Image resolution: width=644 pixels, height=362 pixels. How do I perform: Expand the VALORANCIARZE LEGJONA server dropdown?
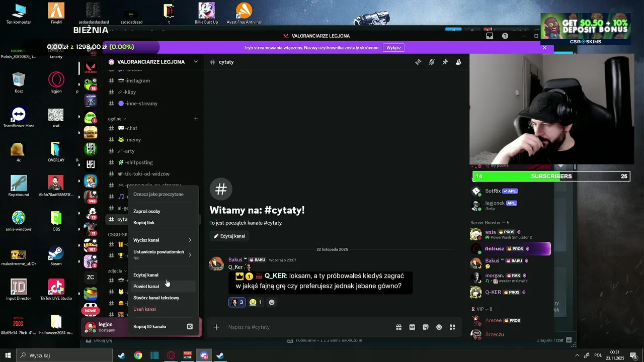(196, 62)
